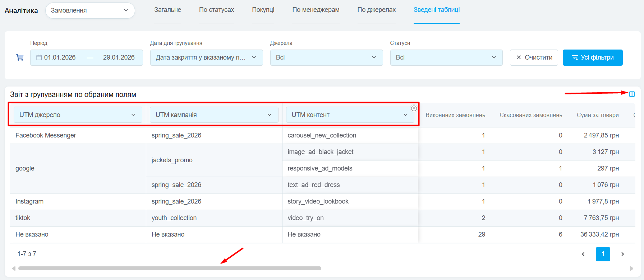644x280 pixels.
Task: Go to the previous page arrow
Action: click(583, 254)
